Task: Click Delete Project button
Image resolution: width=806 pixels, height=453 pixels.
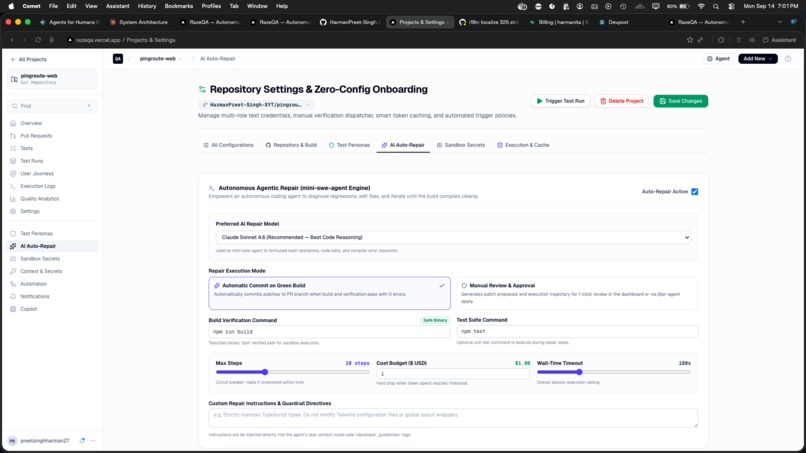Action: (x=621, y=101)
